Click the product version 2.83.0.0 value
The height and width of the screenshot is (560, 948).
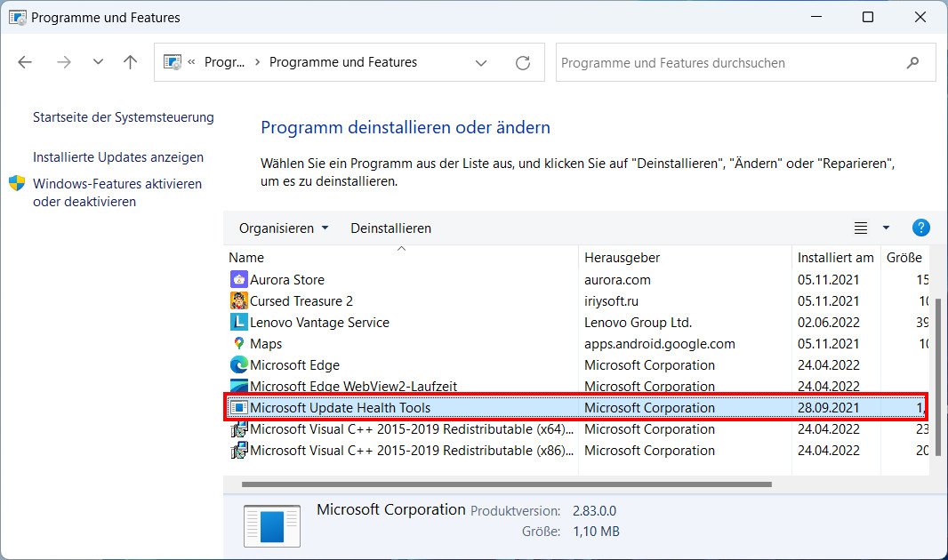pos(594,510)
